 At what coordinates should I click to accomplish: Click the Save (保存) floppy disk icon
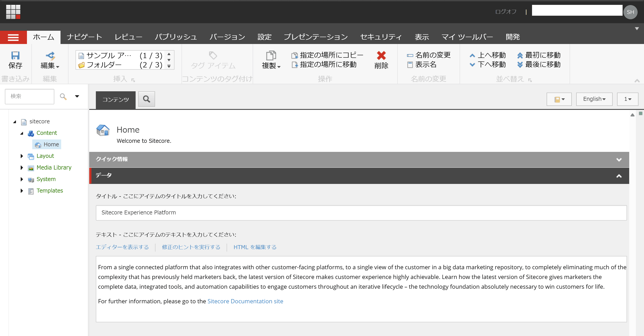[15, 55]
